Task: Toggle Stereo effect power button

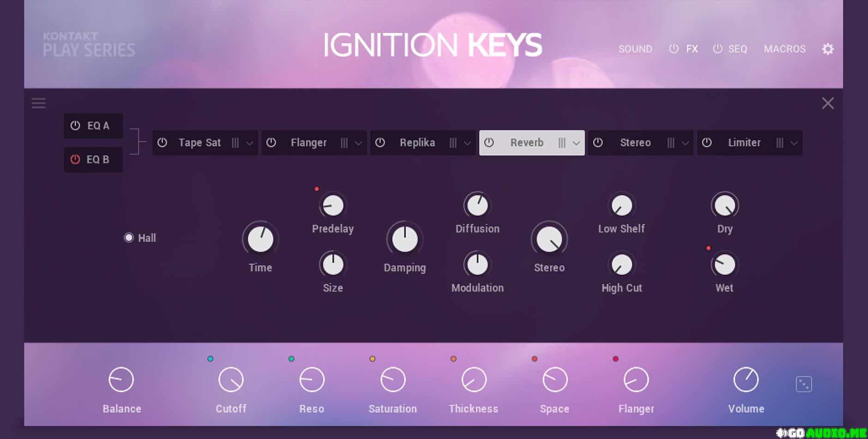Action: (598, 142)
